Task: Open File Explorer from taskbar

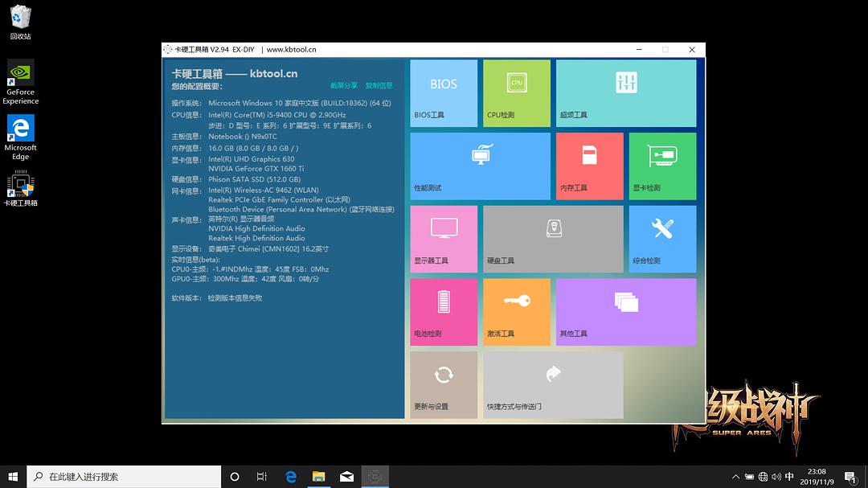Action: [319, 477]
